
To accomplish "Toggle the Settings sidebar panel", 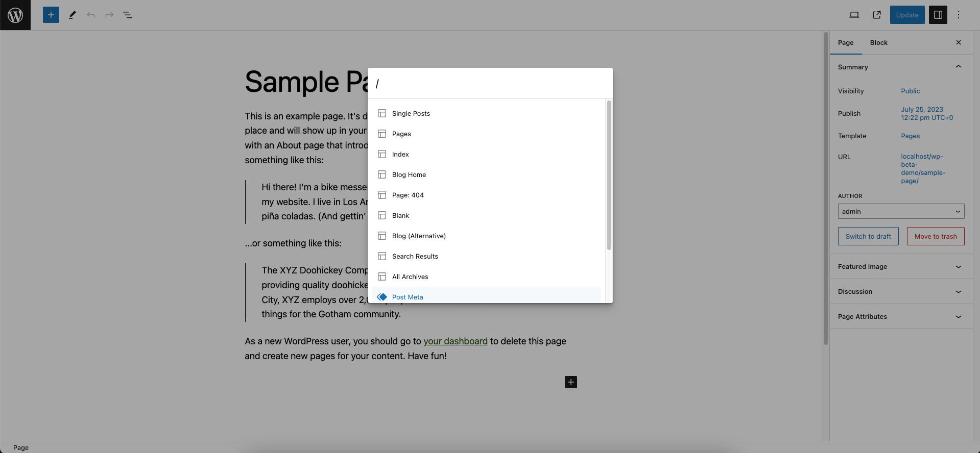I will [938, 15].
